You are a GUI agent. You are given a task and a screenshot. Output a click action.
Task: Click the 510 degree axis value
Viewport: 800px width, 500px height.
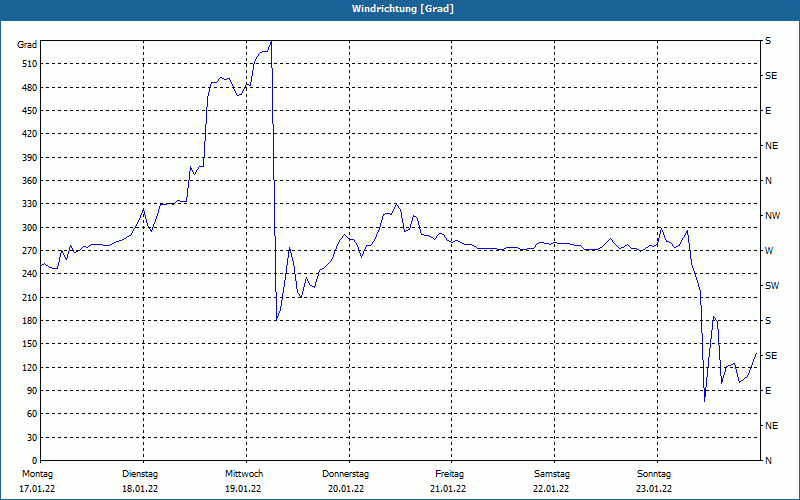[x=30, y=64]
